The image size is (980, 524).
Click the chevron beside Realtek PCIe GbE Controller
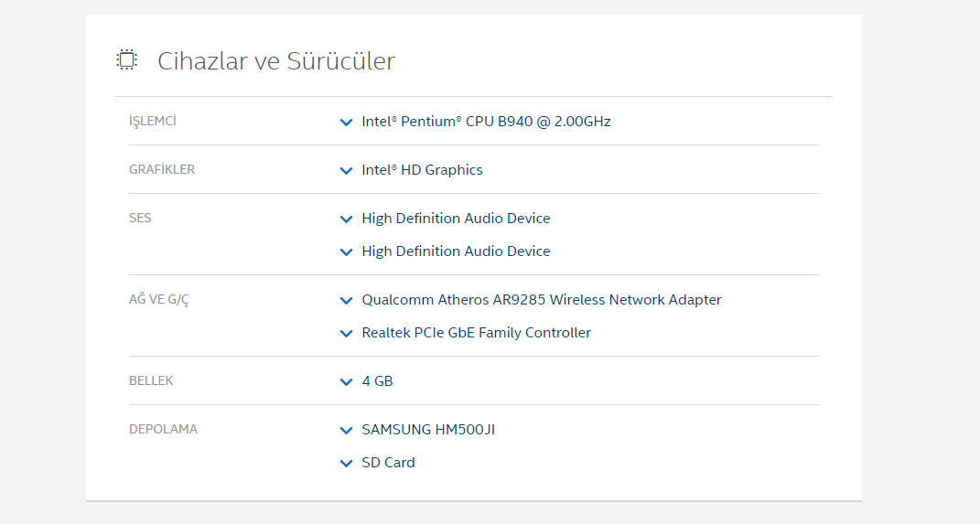(x=346, y=333)
